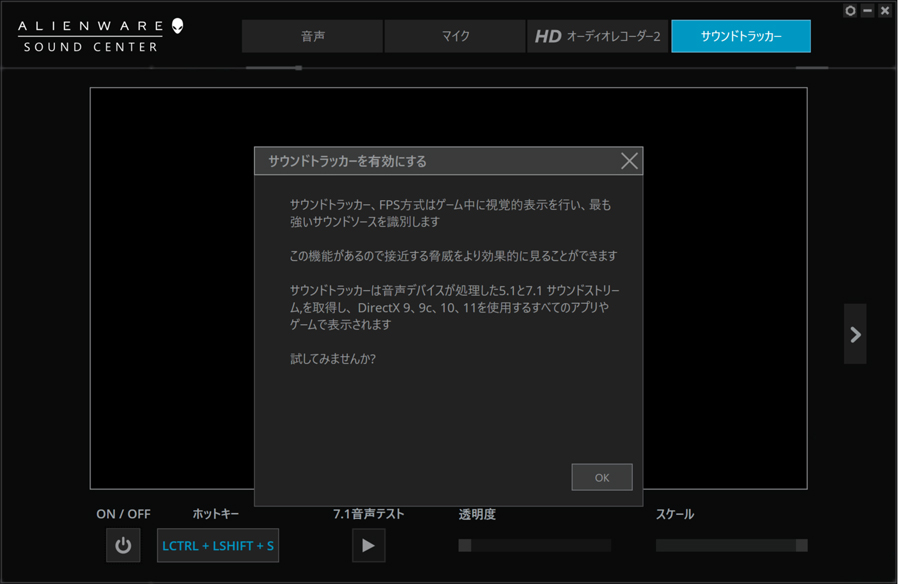The image size is (900, 584).
Task: Click the ホットキー label
Action: click(x=215, y=514)
